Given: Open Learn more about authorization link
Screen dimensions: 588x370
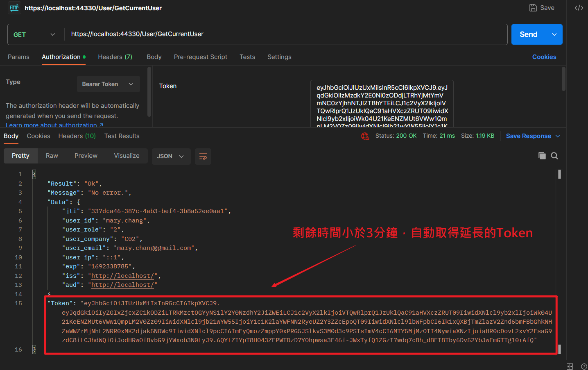Looking at the screenshot, I should click(x=51, y=125).
